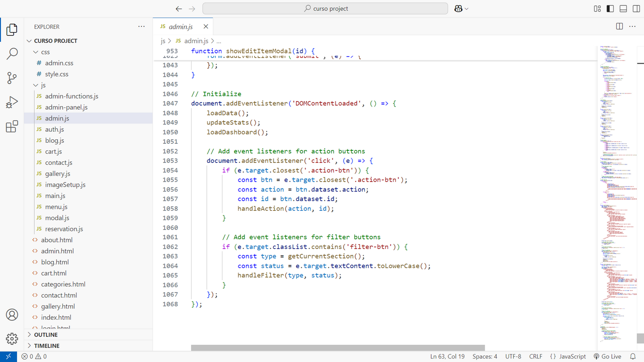Select admin.js in the file tree
Viewport: 644px width, 362px height.
pyautogui.click(x=89, y=118)
